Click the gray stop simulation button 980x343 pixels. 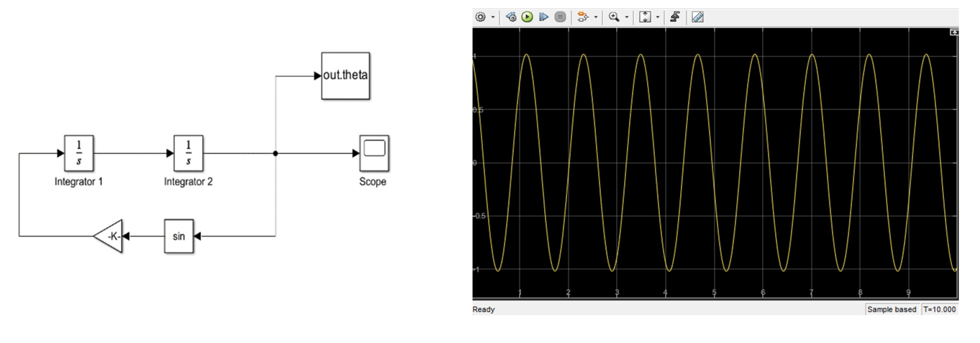click(560, 17)
